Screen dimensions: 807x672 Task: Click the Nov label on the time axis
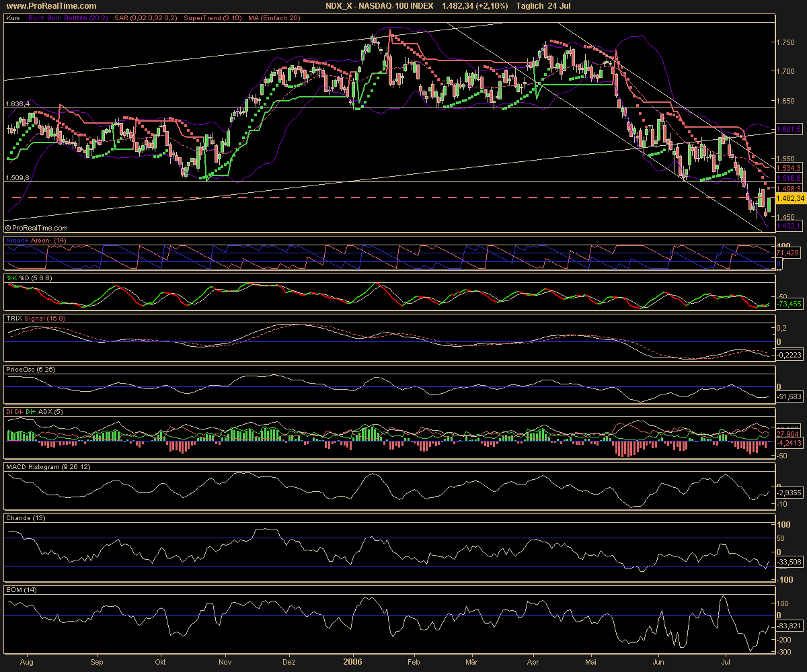click(225, 662)
